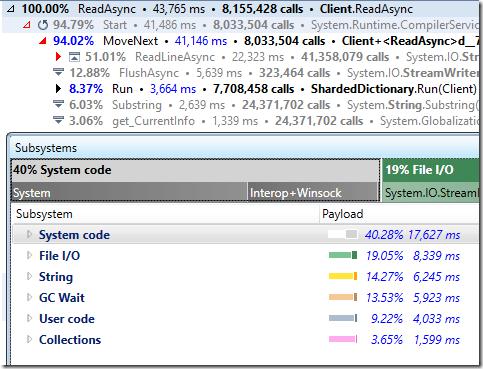Sort by the Payload column header
Viewport: 483px width, 369px height.
point(399,214)
